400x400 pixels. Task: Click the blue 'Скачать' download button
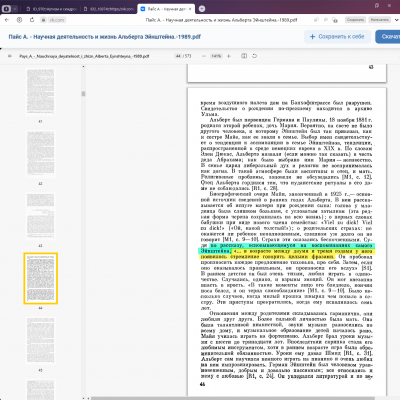tap(388, 37)
